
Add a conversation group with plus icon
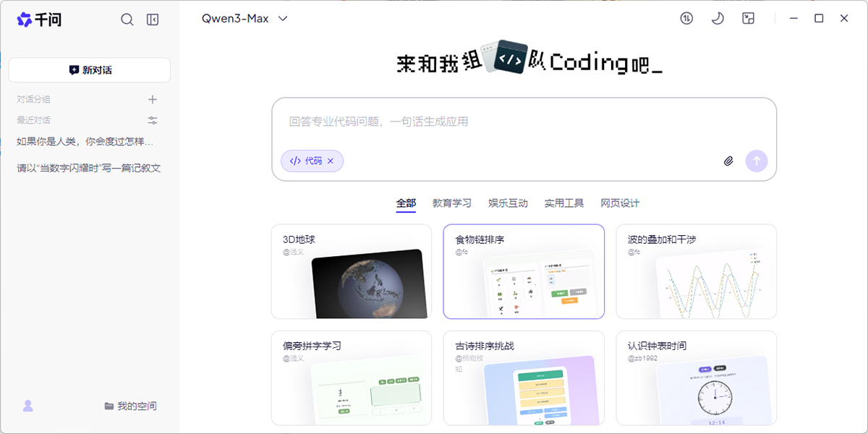153,99
